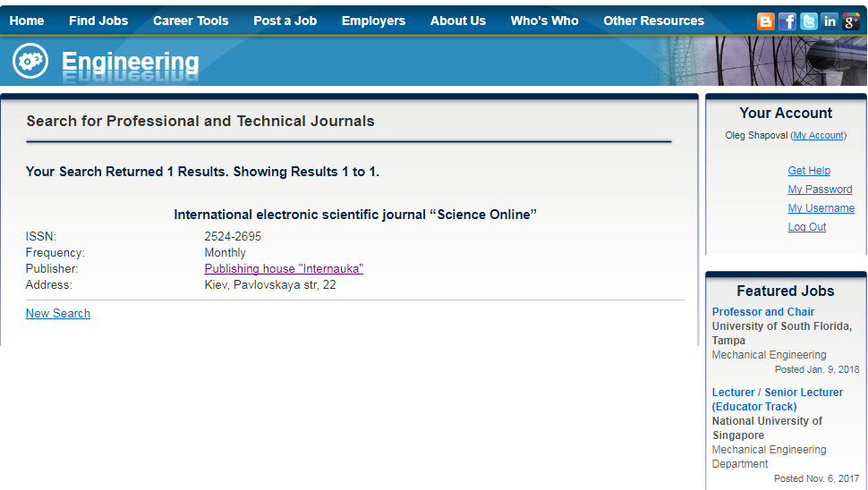Image resolution: width=868 pixels, height=490 pixels.
Task: Open the Blogger social icon
Action: [766, 21]
